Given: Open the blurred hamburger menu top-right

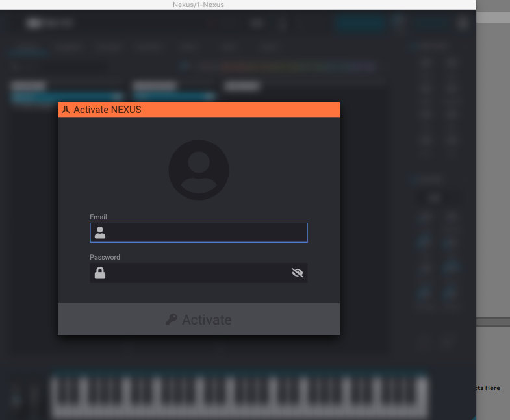Looking at the screenshot, I should coord(463,23).
